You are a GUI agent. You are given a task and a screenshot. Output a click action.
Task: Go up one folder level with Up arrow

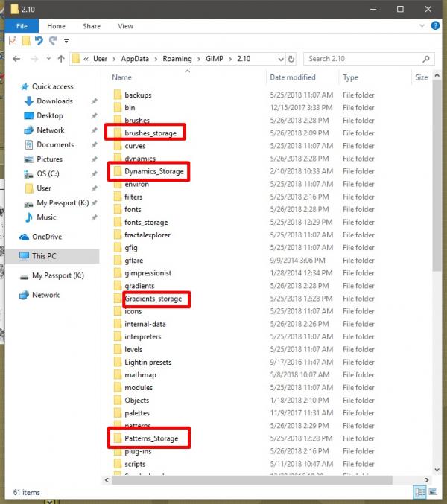[61, 59]
